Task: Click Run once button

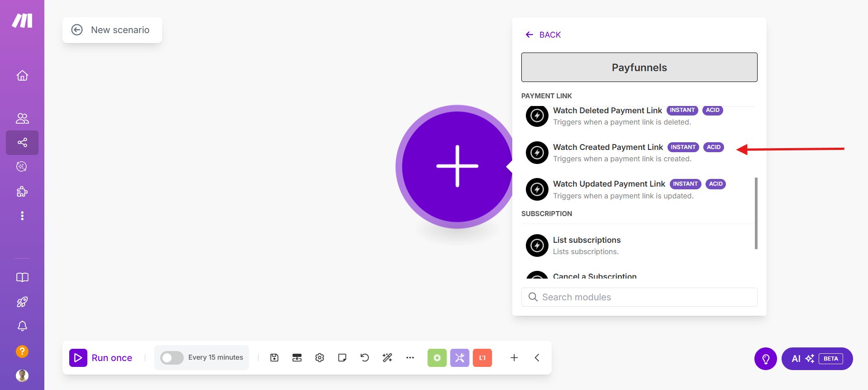Action: pyautogui.click(x=101, y=358)
